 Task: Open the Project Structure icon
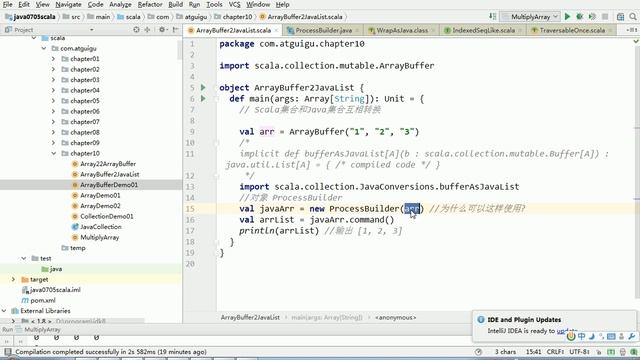click(620, 16)
